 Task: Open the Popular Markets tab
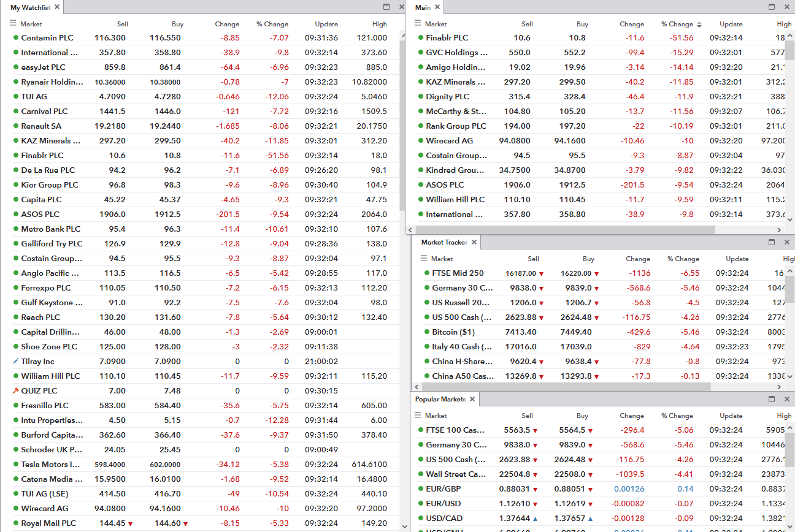pos(440,399)
